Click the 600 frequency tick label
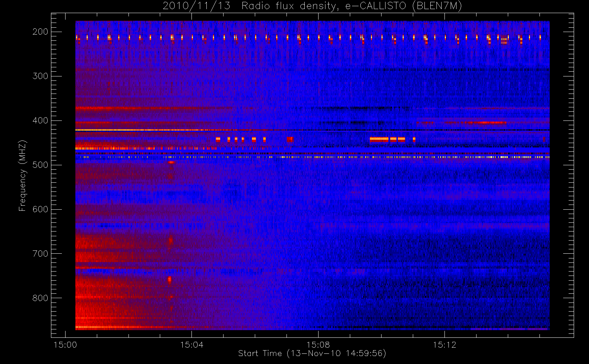Screen dimensions: 589x364 (x=40, y=209)
